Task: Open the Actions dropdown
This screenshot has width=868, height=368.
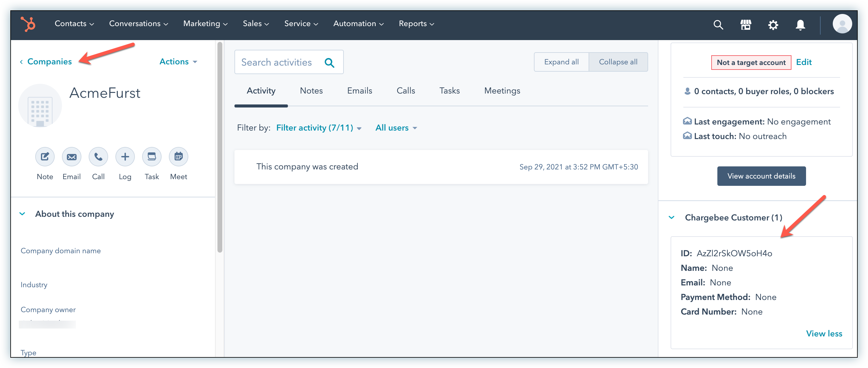Action: (x=178, y=62)
